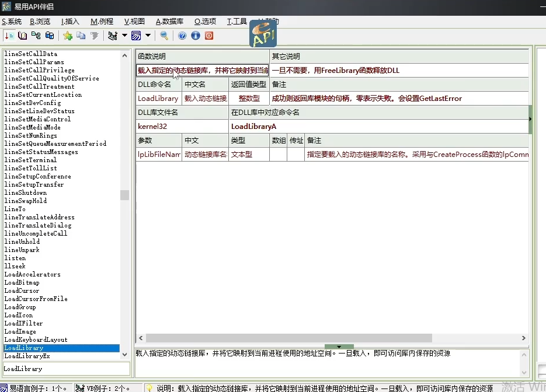
Task: Click left arrow of horizontal scrollbar
Action: tap(141, 338)
